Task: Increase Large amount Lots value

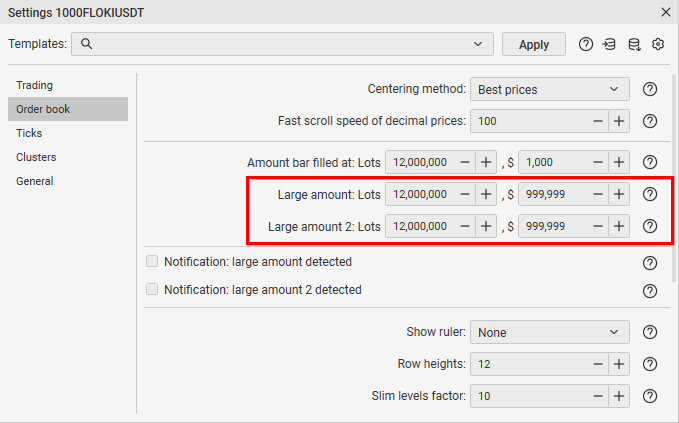Action: [486, 194]
